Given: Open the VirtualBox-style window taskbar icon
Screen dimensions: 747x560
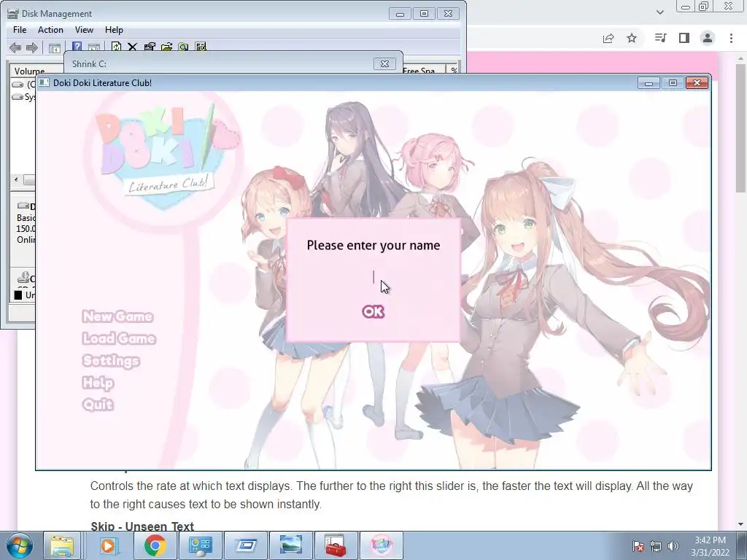Looking at the screenshot, I should 246,545.
